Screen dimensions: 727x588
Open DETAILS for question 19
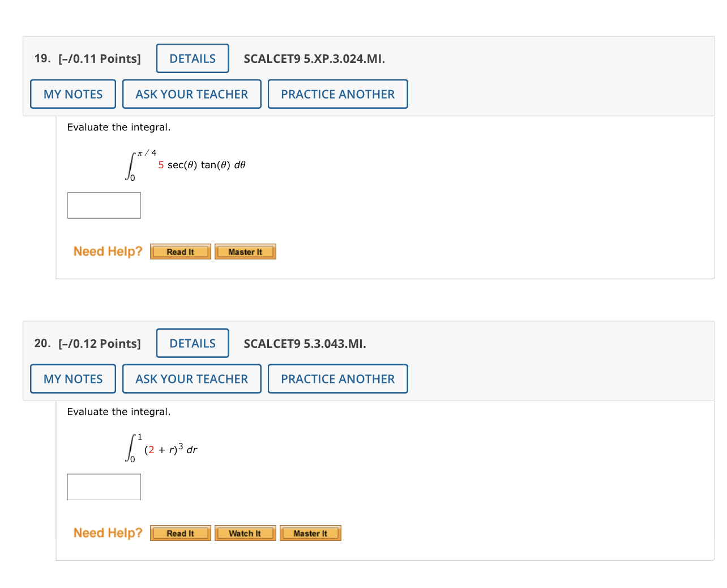193,58
